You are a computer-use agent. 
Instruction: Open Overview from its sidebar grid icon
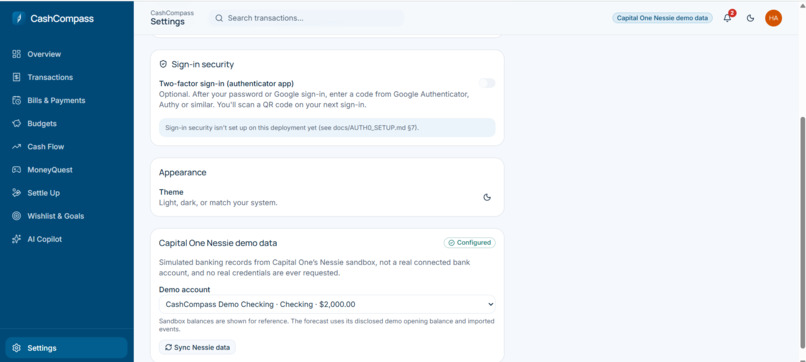pos(16,54)
